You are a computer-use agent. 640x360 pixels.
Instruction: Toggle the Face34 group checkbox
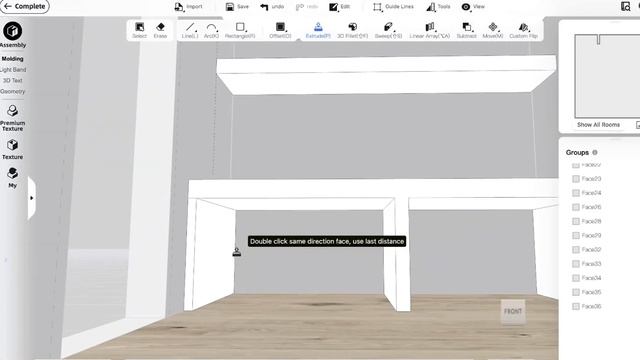(576, 278)
